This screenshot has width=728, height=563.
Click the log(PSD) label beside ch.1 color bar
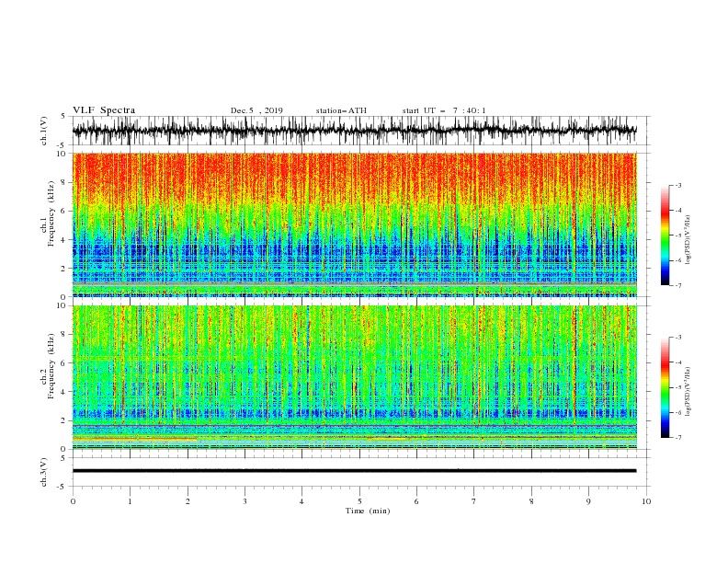tap(688, 240)
